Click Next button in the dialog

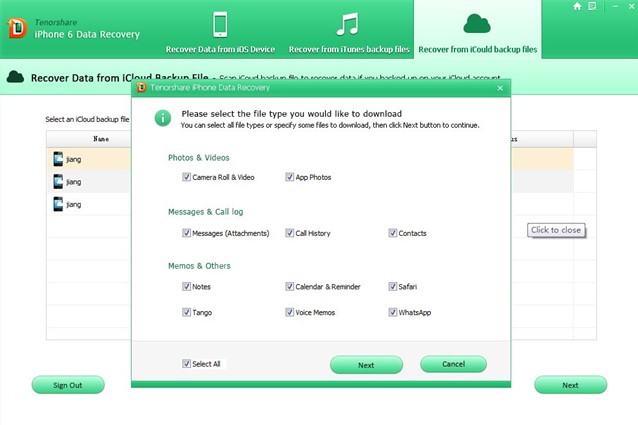(366, 365)
